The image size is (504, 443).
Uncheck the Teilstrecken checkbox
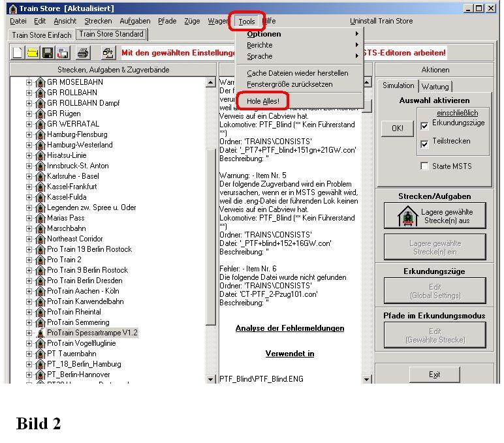point(424,144)
